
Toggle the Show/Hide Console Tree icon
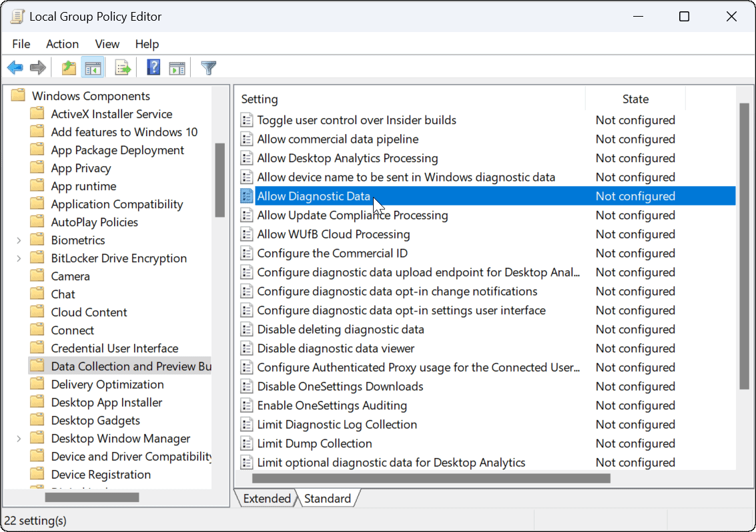click(x=91, y=68)
